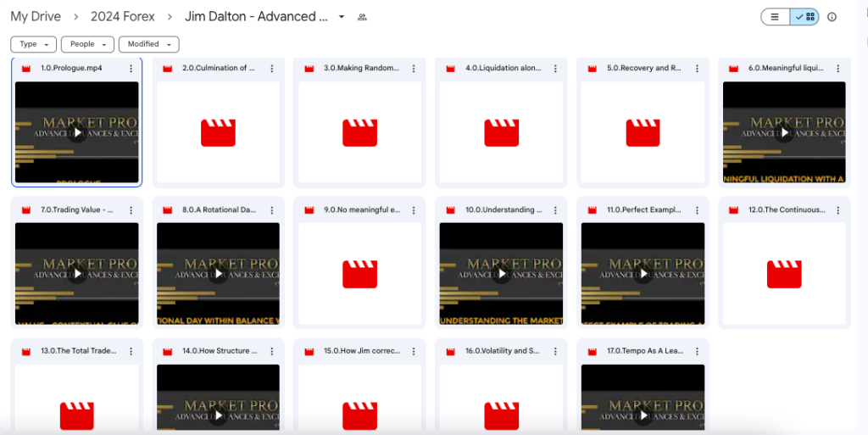Select file name 4.0.Liquidation alon
868x435 pixels.
click(x=504, y=68)
